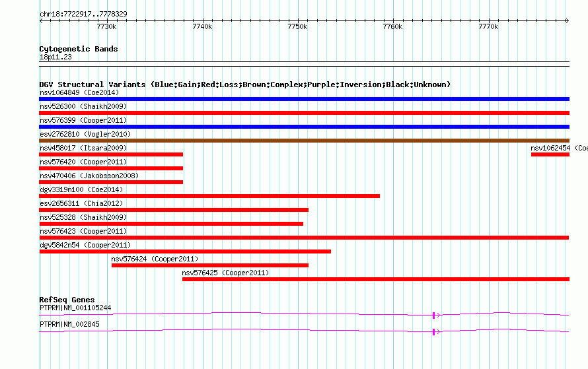Click the red nsv576424 loss bar
588x369 pixels.
point(210,265)
